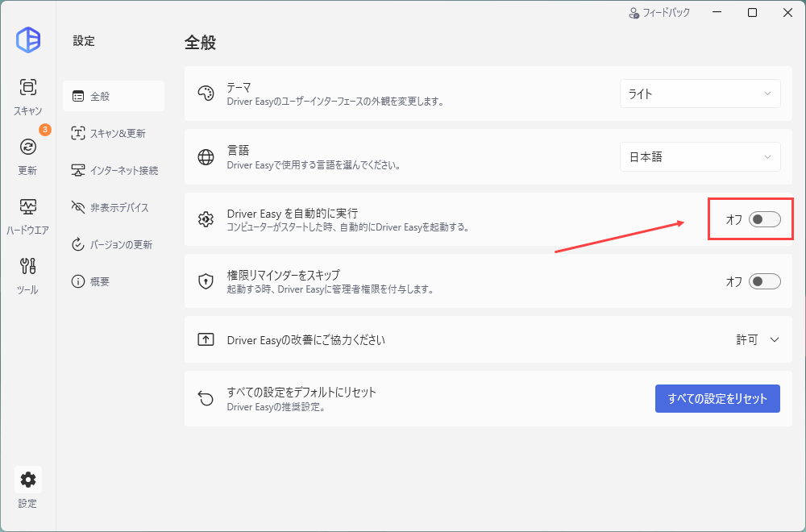
Task: Click the Driver Easy を自動的に実行 title
Action: coord(293,214)
